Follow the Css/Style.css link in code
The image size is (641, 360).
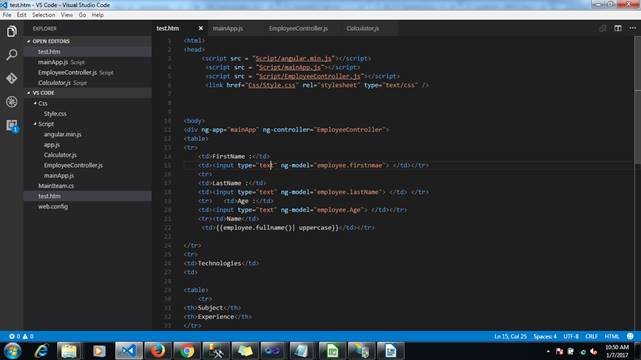click(x=271, y=85)
